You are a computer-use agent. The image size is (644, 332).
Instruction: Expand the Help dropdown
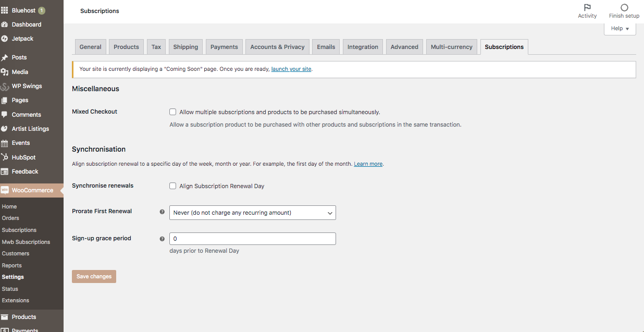point(620,29)
